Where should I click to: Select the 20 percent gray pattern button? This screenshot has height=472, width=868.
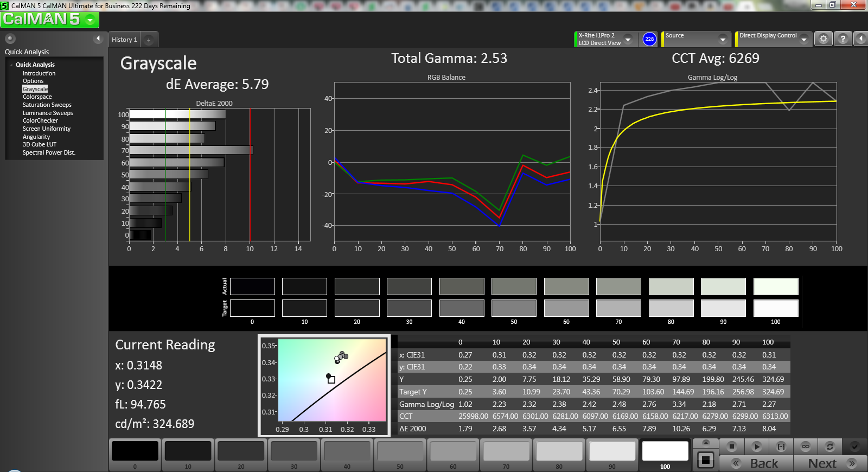(241, 455)
